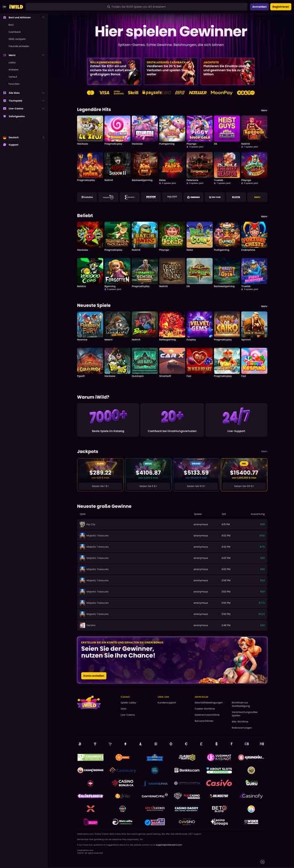Screen dimensions: 294x868
Task: Filter by Hacksaw provider tab
Action: tap(151, 197)
